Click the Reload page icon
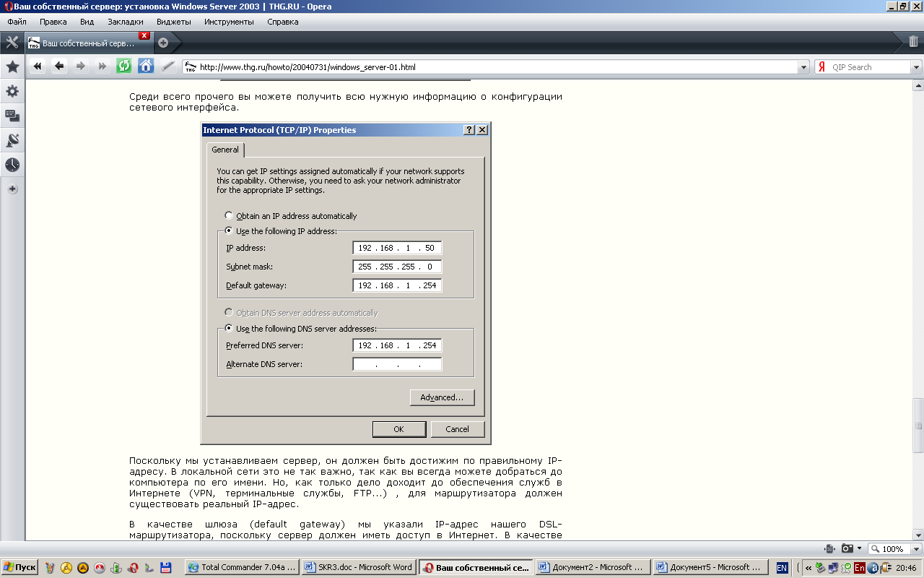This screenshot has height=578, width=924. pos(124,66)
